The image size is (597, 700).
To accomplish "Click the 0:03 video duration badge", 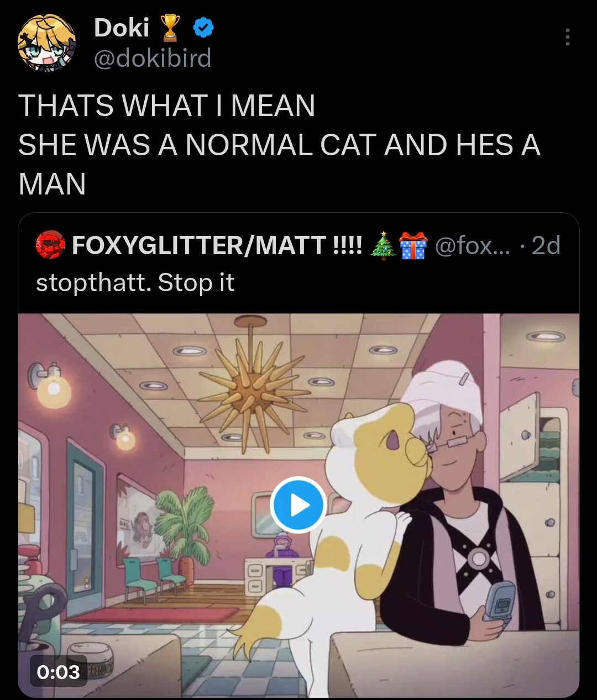I will pyautogui.click(x=59, y=671).
